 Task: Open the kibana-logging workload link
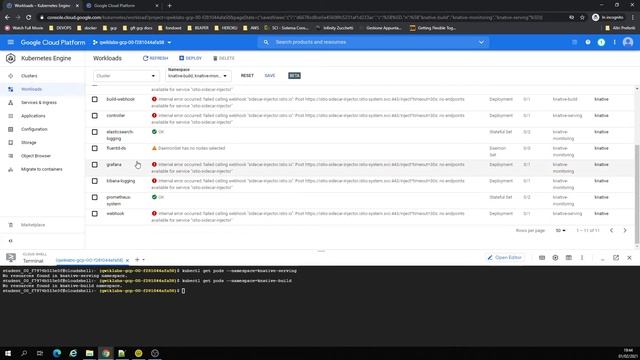point(121,181)
